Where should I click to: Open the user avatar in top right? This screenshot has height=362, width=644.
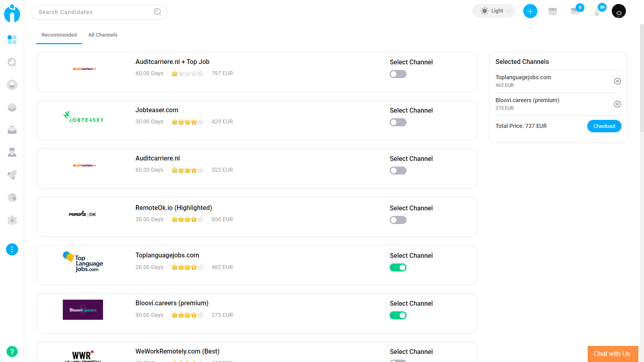(x=619, y=11)
